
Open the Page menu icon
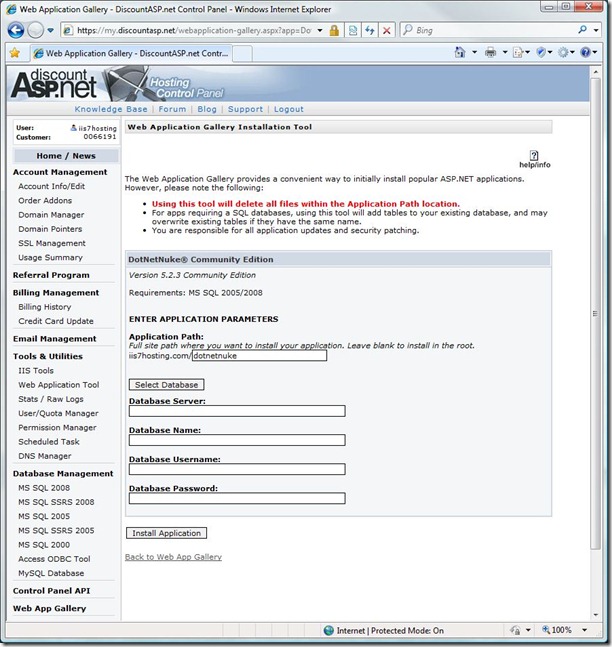(x=521, y=52)
